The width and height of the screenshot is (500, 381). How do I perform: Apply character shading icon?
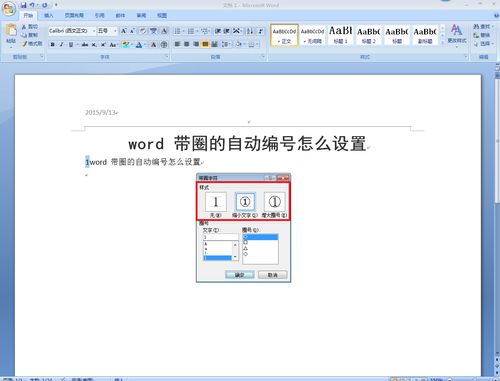(x=153, y=44)
